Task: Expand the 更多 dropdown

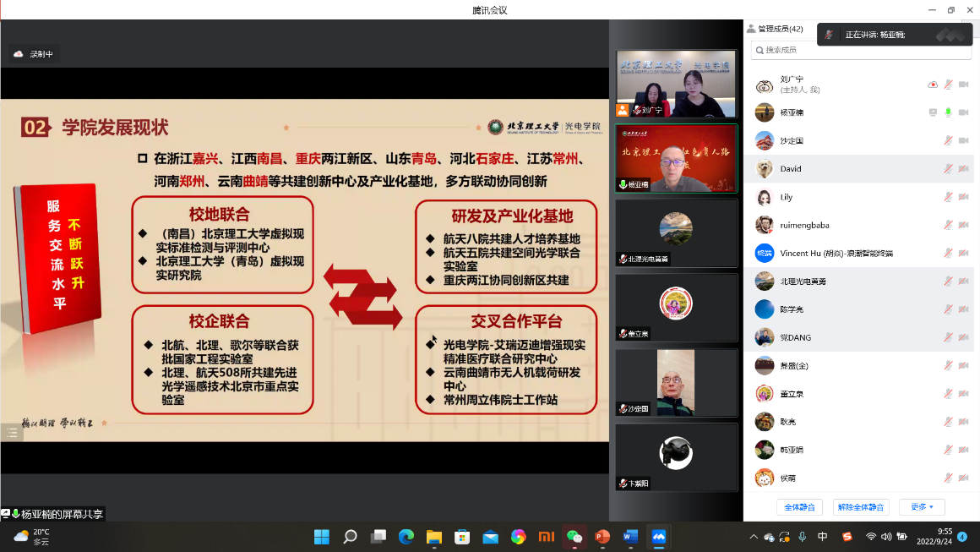Action: coord(922,507)
